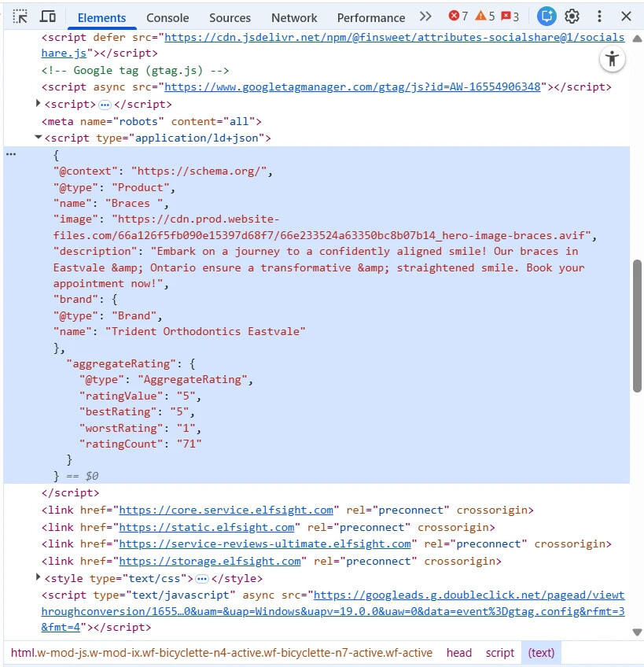Image resolution: width=644 pixels, height=667 pixels.
Task: Open DevTools settings gear
Action: pyautogui.click(x=572, y=17)
